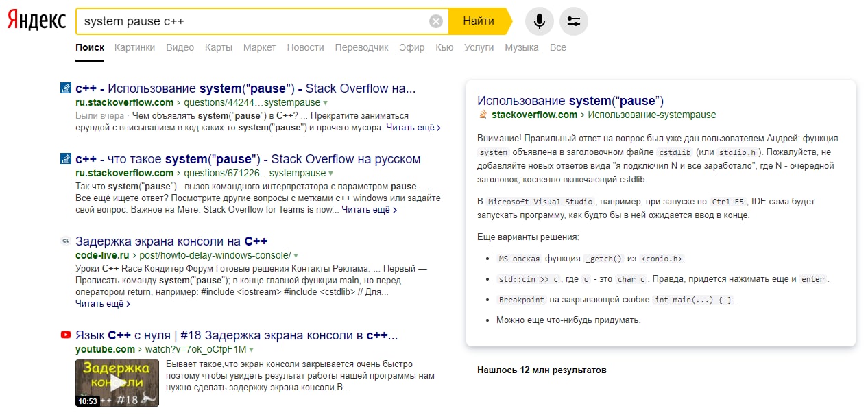Click "Были вчера" text in first result
The width and height of the screenshot is (868, 417).
click(x=99, y=115)
